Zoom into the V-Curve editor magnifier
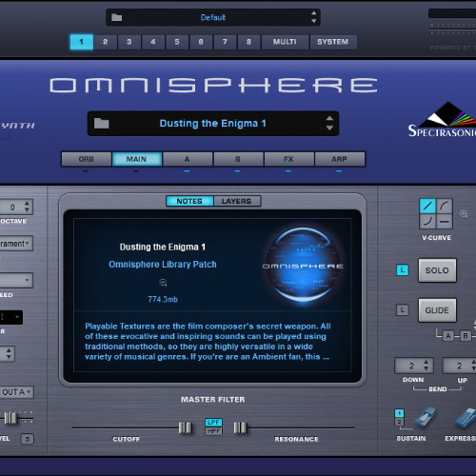 pos(464,213)
